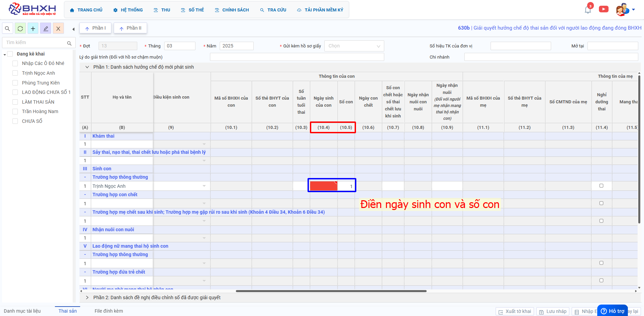Tick the Nghỉ dưỡng thai checkbox in the Trịnh Ngọc Anh row
Image resolution: width=644 pixels, height=316 pixels.
point(602,186)
